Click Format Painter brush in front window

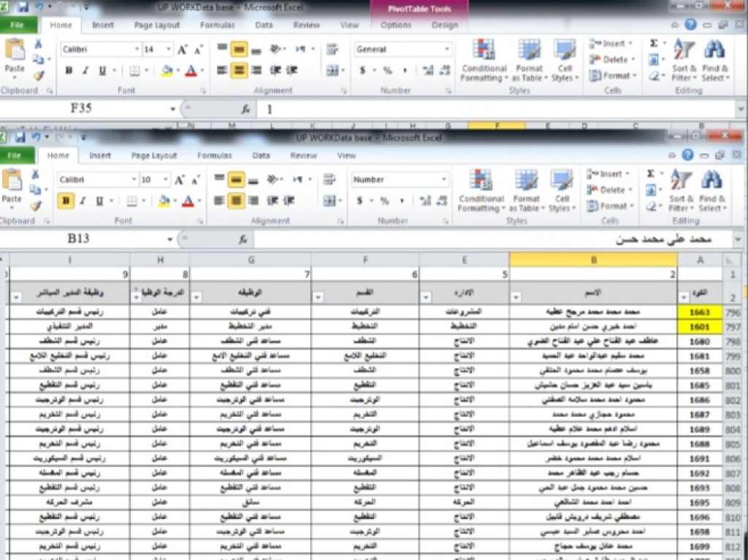(x=35, y=206)
